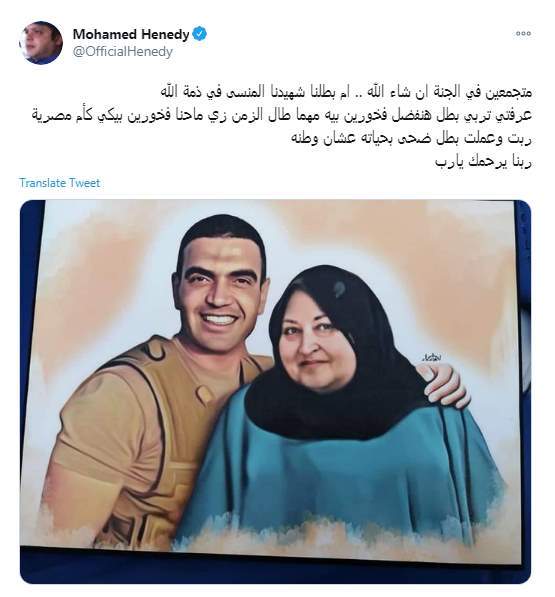Click the display name Mohamed Henedy

click(x=131, y=34)
